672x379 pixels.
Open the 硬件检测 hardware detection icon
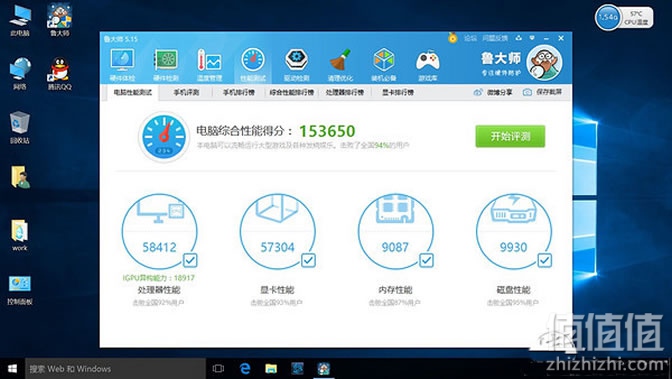165,65
